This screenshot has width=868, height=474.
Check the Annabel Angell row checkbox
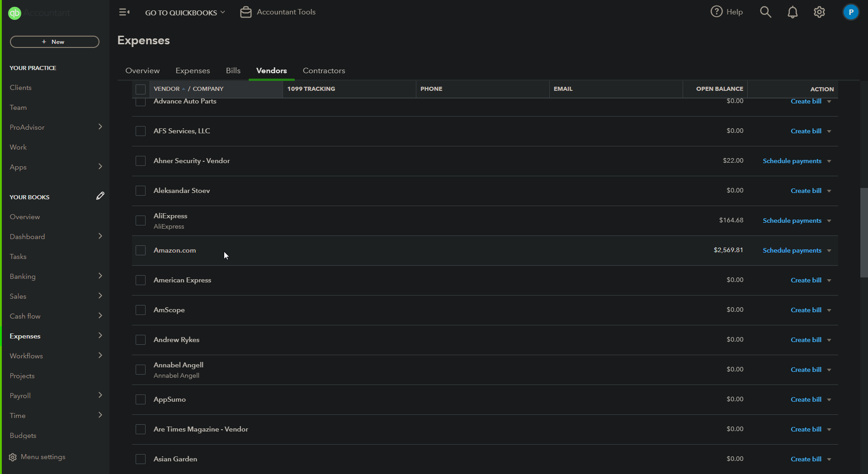click(141, 370)
